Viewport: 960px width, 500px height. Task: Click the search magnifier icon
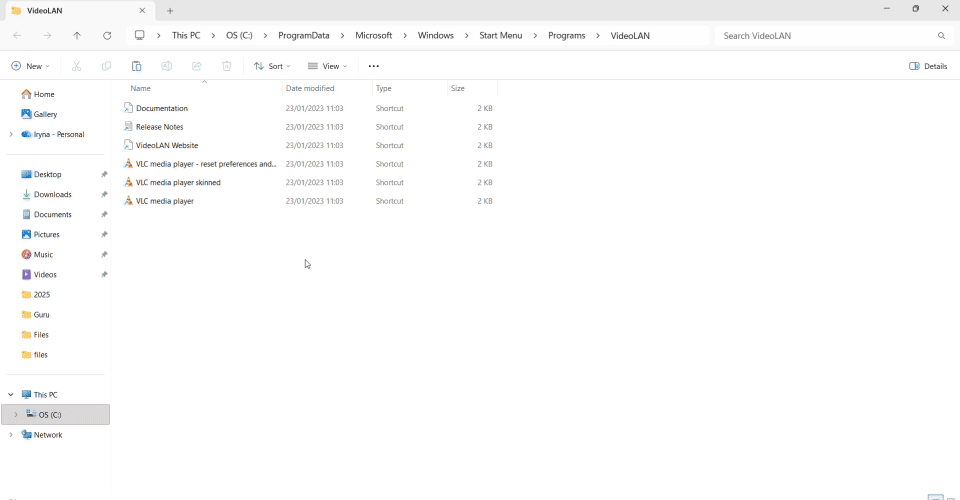pos(942,35)
